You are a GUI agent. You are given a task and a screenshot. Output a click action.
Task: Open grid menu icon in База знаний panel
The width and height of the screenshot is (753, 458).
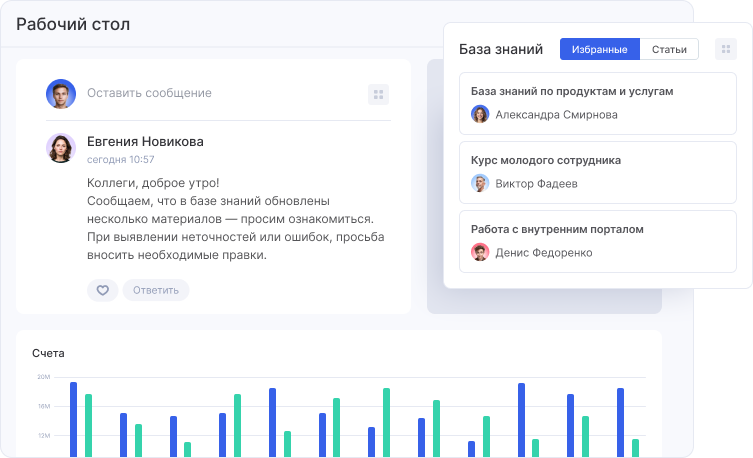pos(726,49)
